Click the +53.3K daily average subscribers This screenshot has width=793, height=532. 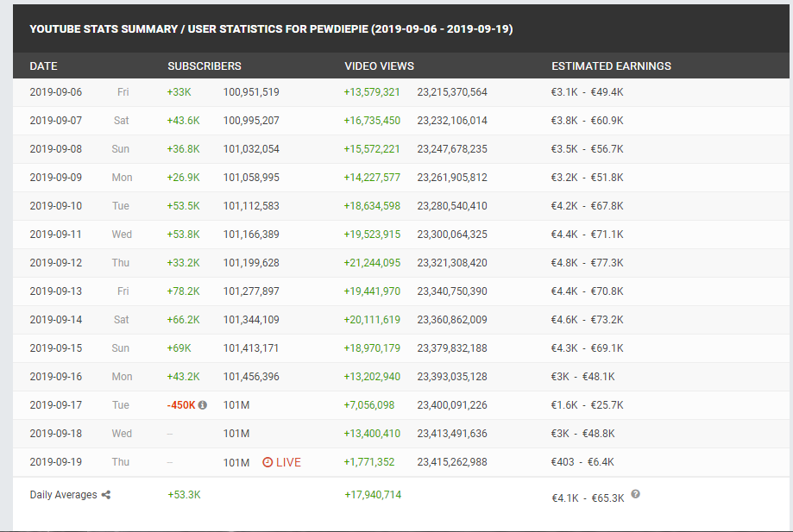point(184,495)
